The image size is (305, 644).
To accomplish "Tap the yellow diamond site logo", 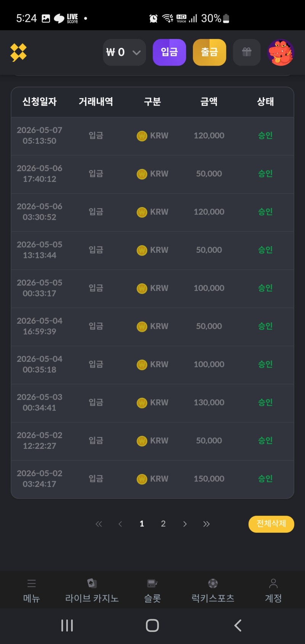I will pyautogui.click(x=18, y=52).
